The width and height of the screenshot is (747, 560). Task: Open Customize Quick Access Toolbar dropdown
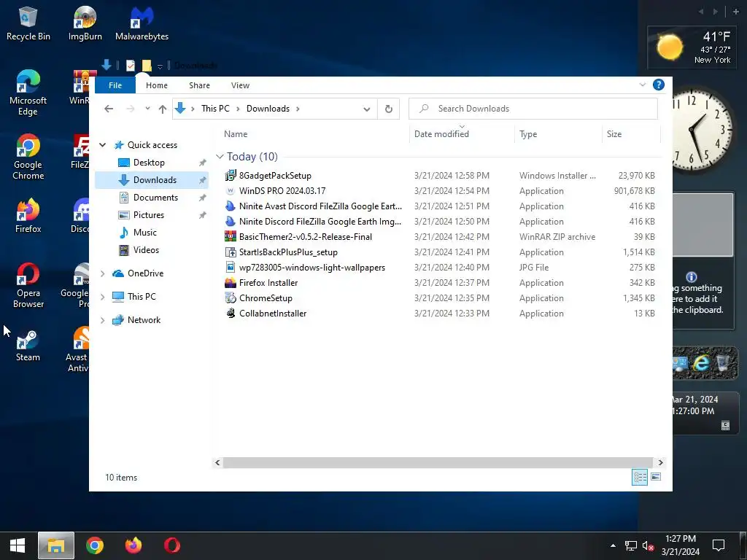click(160, 66)
